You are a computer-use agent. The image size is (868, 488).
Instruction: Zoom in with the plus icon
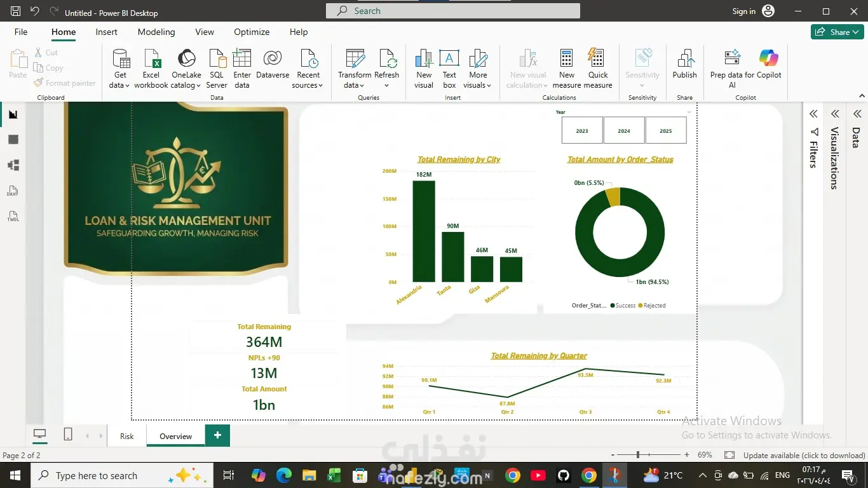click(687, 455)
